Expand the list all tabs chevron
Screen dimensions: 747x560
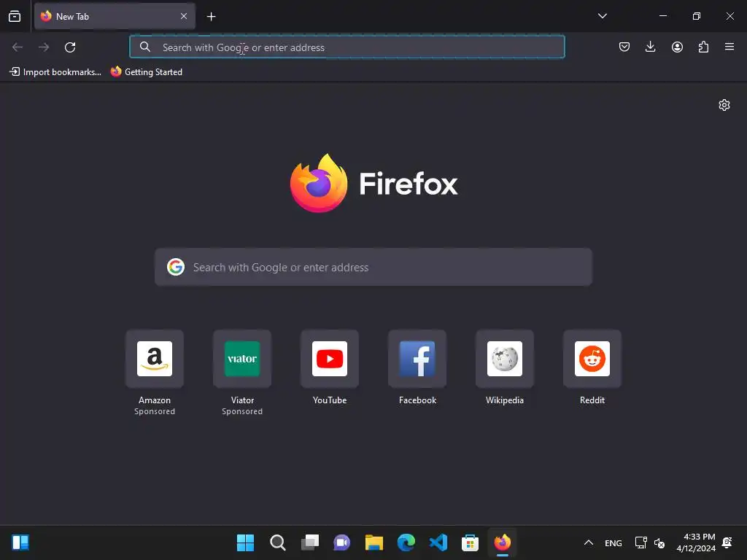click(x=602, y=16)
